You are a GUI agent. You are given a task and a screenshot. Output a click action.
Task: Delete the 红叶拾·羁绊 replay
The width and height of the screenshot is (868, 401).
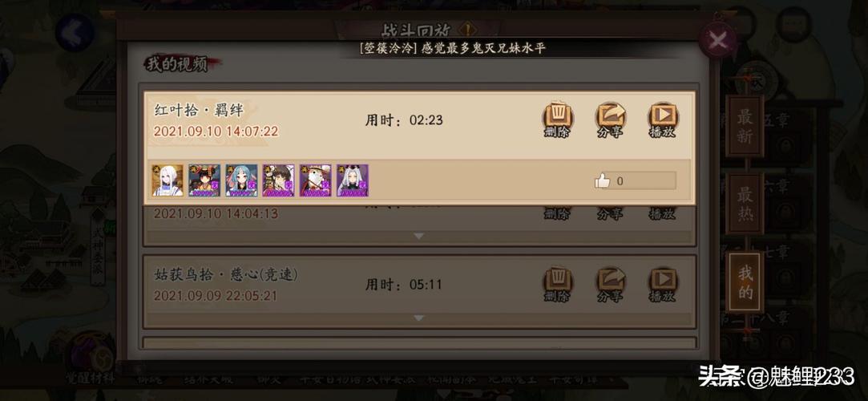coord(557,119)
